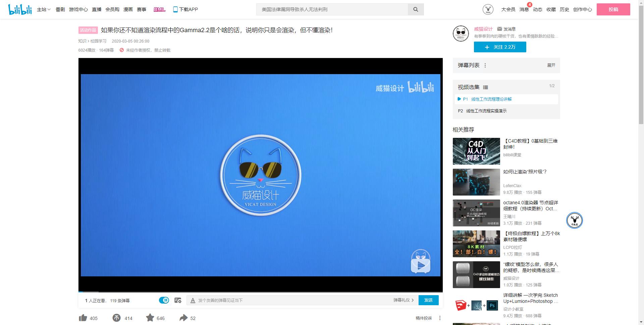This screenshot has height=325, width=644.
Task: Open the 主站 dropdown menu
Action: pyautogui.click(x=44, y=9)
